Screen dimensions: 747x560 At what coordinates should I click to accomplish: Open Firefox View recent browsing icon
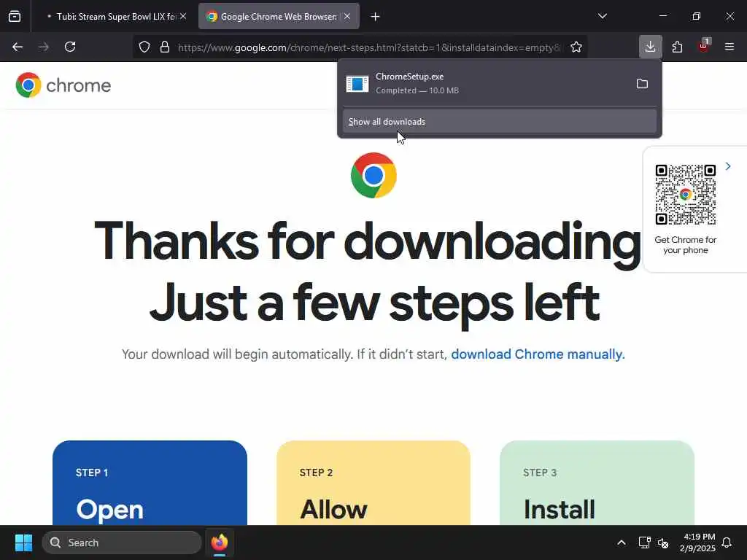click(x=15, y=16)
